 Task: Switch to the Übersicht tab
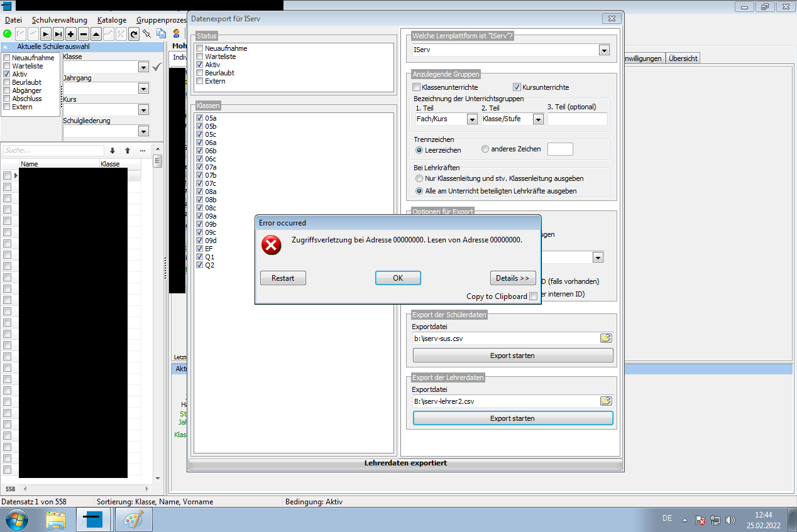[x=683, y=58]
